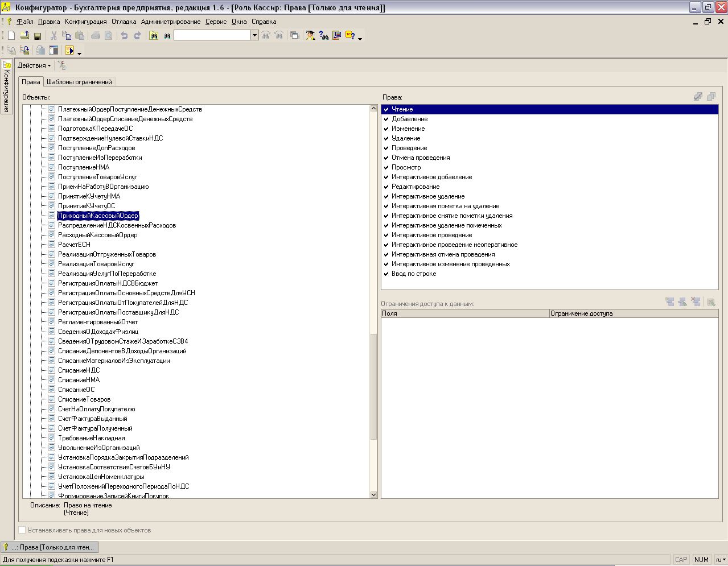This screenshot has height=566, width=728.
Task: Click the New document toolbar icon
Action: 11,35
